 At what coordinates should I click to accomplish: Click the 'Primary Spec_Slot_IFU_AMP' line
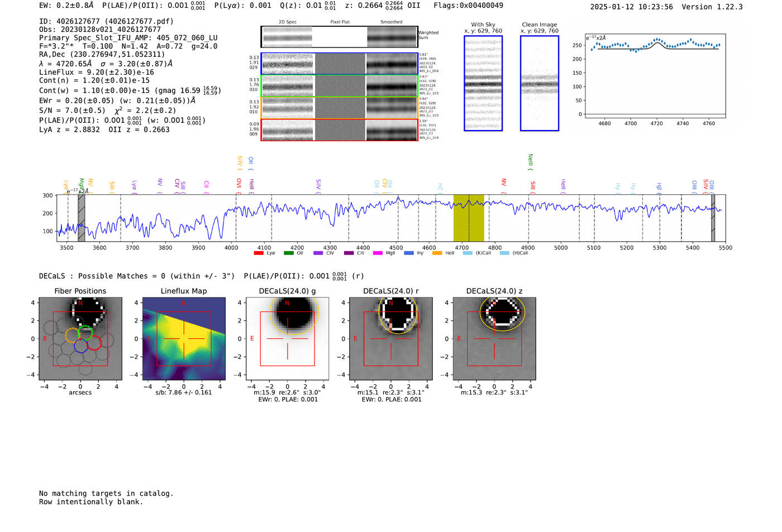128,38
